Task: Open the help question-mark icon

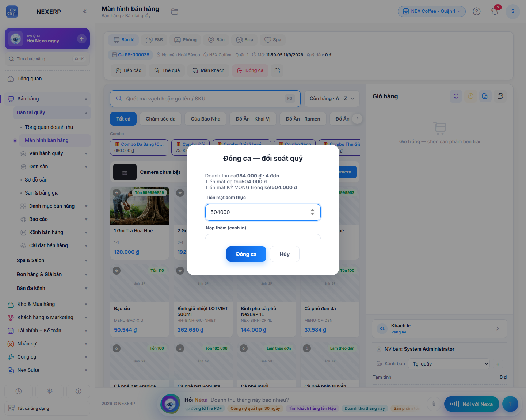Action: [477, 11]
